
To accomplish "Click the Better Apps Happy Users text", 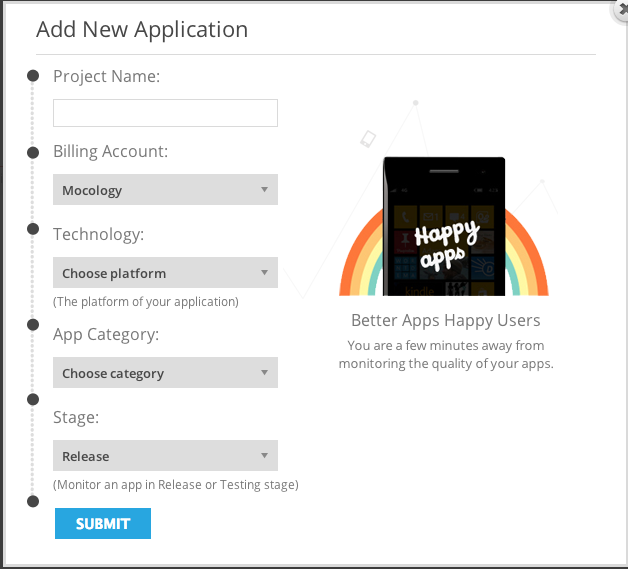I will [x=445, y=321].
